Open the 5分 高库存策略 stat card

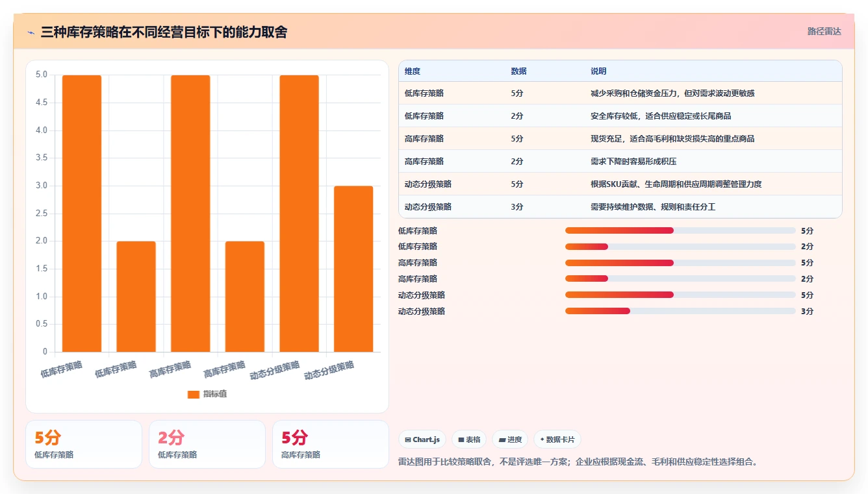331,444
